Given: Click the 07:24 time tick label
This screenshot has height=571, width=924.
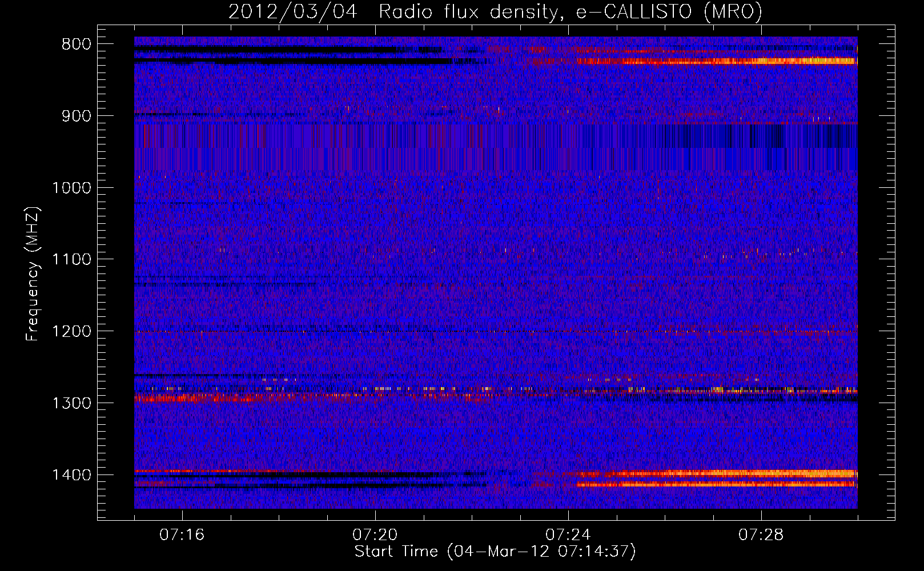Looking at the screenshot, I should pyautogui.click(x=568, y=535).
